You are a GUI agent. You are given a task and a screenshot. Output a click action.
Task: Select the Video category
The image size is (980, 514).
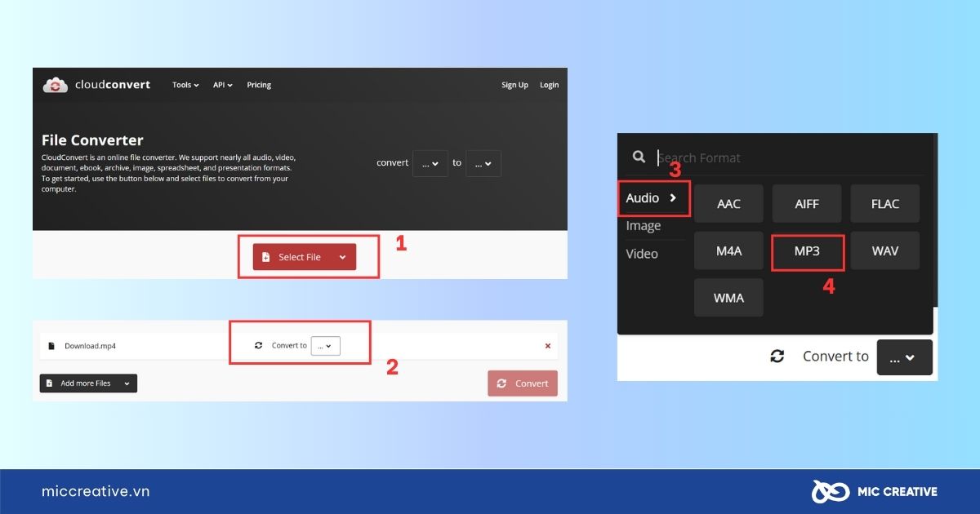642,254
